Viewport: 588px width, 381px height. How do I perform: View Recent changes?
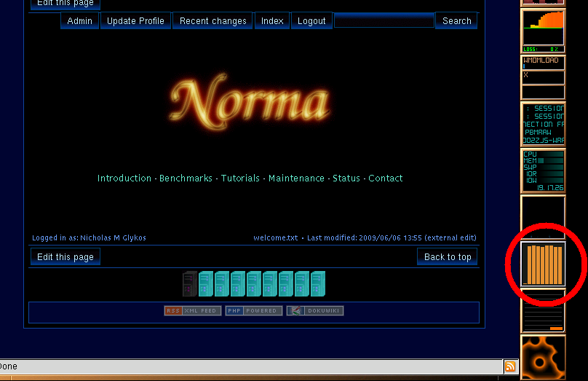tap(213, 21)
